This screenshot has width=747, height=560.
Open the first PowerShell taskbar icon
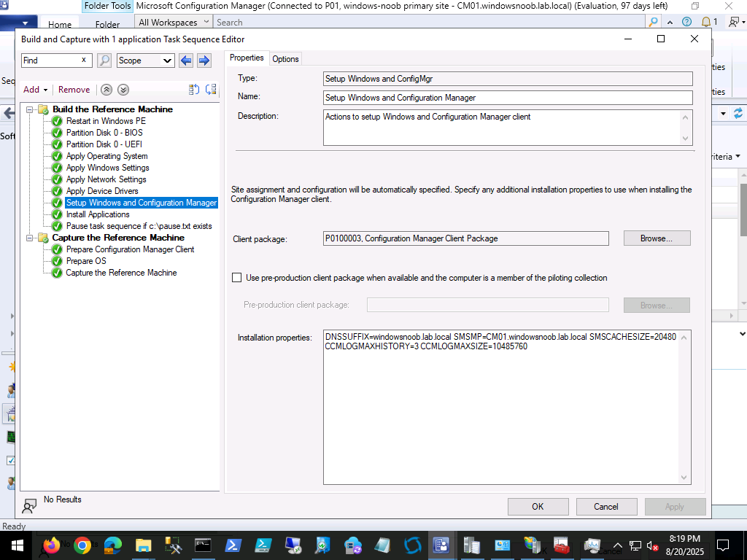pos(233,545)
